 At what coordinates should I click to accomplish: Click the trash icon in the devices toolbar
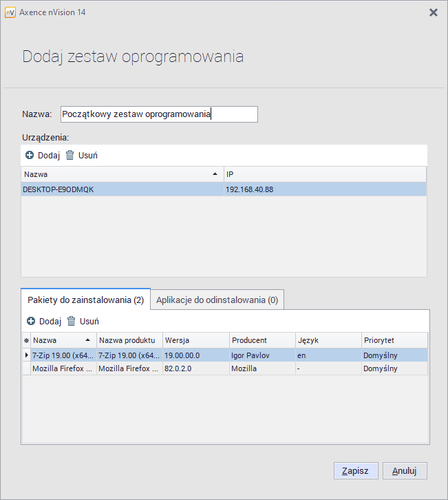coord(70,156)
